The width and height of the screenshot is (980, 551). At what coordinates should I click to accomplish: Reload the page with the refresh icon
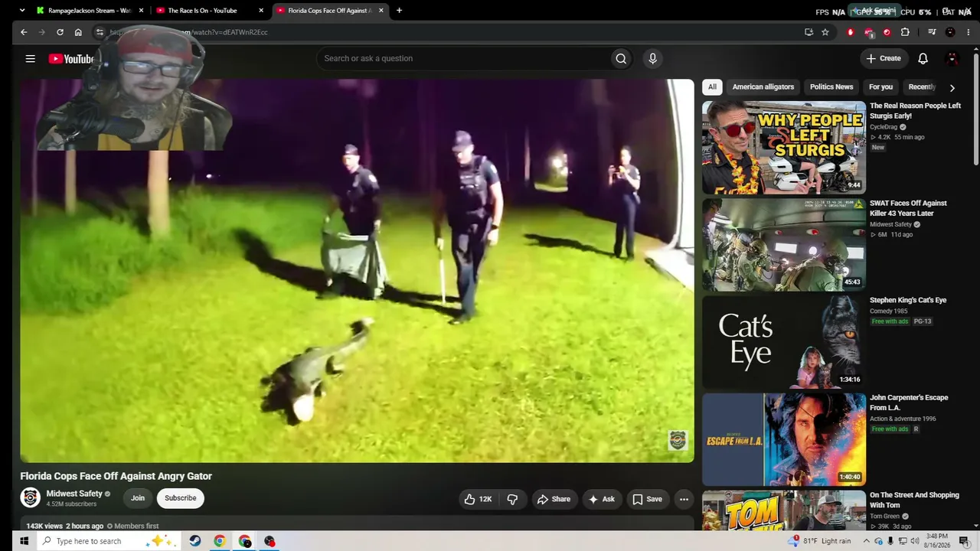[x=60, y=32]
